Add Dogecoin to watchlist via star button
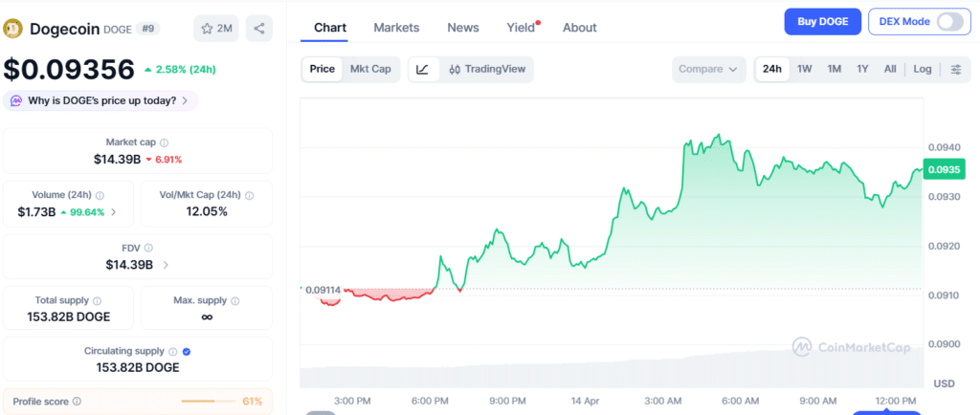 216,29
